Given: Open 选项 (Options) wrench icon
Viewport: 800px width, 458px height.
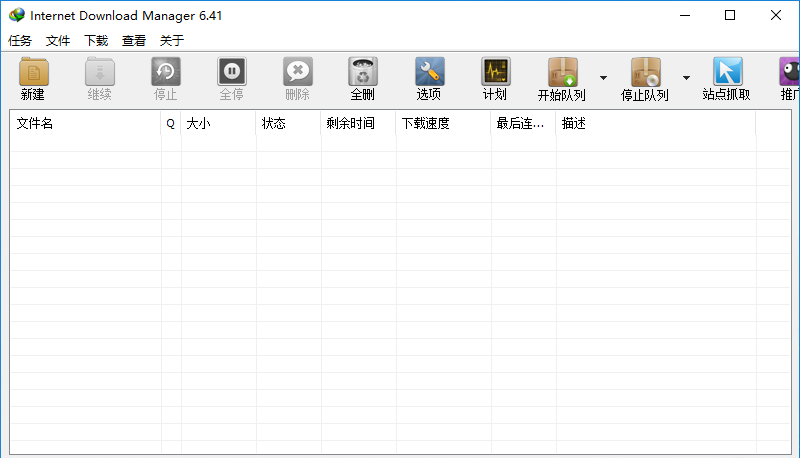Looking at the screenshot, I should coord(429,72).
